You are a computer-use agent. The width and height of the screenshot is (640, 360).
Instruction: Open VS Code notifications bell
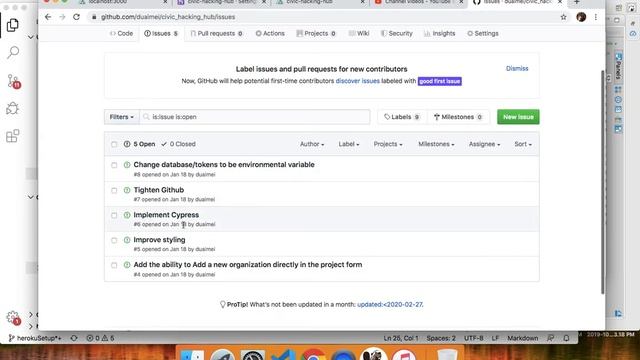(566, 338)
